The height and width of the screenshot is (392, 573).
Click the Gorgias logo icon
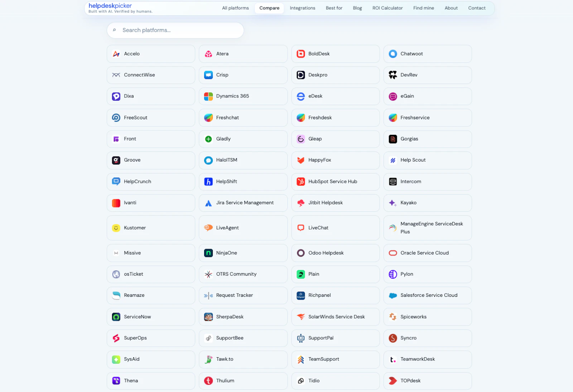click(x=393, y=139)
